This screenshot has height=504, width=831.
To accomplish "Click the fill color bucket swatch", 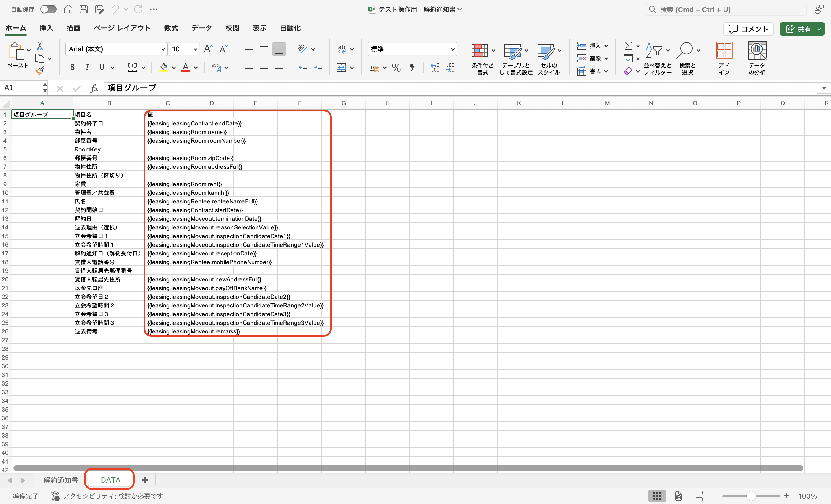I will pyautogui.click(x=164, y=67).
